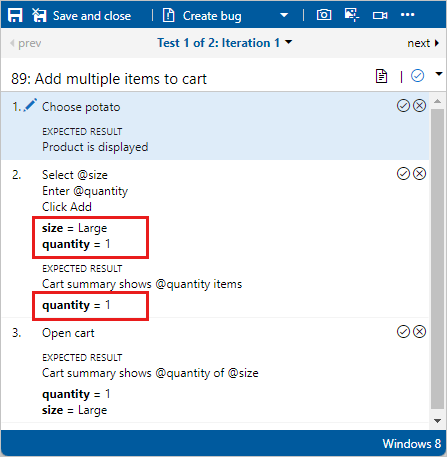Go to the next test
Viewport: 447px width, 457px height.
(x=423, y=43)
